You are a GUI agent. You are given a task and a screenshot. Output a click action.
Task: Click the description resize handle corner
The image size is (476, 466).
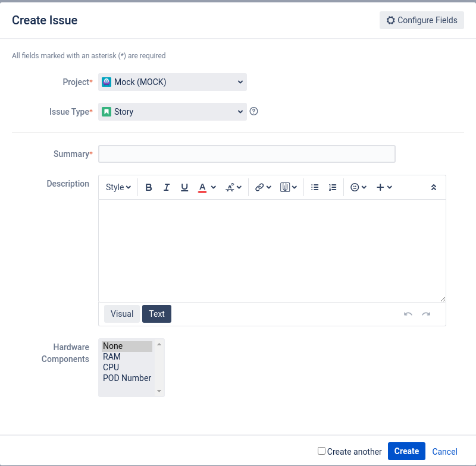point(443,299)
